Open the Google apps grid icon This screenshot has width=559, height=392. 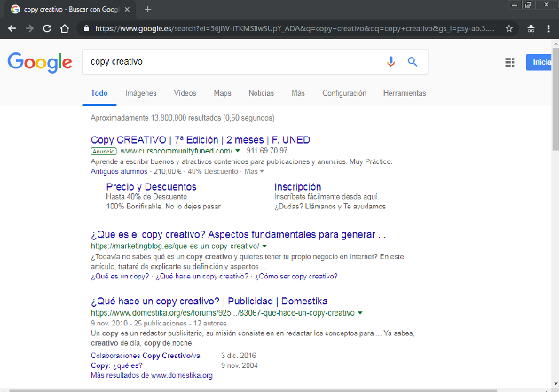pos(510,62)
